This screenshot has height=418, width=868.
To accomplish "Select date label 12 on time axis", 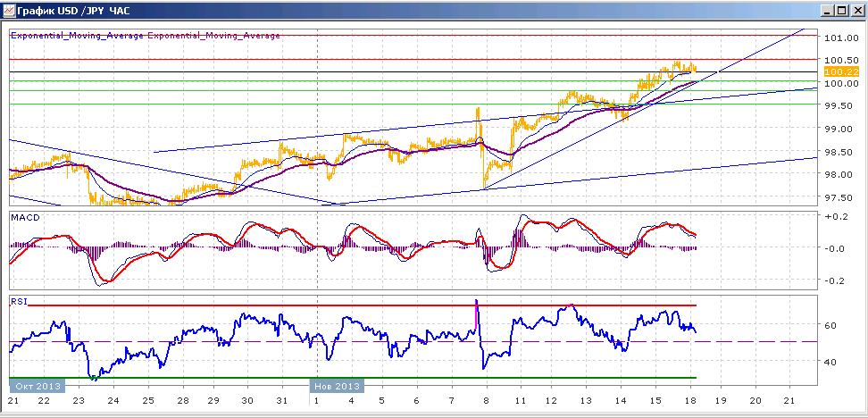I will click(x=552, y=400).
